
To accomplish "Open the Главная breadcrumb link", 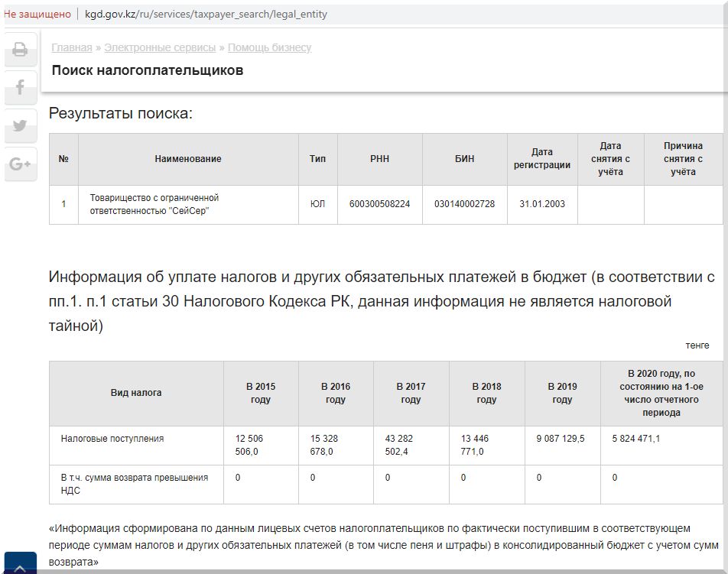I will (72, 48).
